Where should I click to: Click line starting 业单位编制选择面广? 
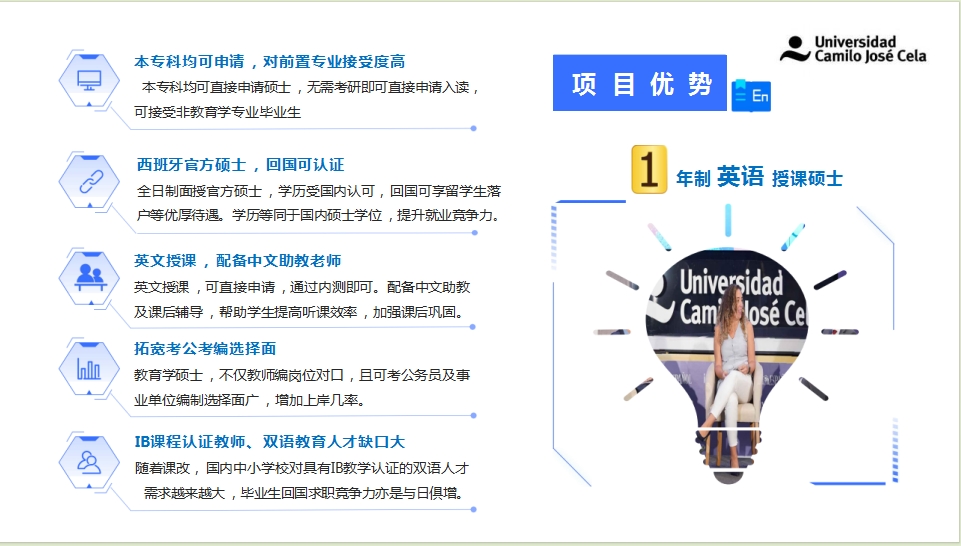[250, 400]
